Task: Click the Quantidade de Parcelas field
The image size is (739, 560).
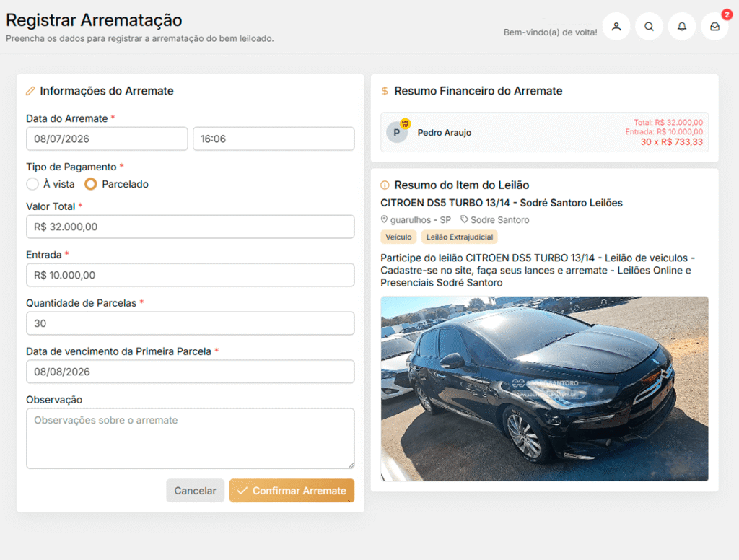Action: pos(191,323)
